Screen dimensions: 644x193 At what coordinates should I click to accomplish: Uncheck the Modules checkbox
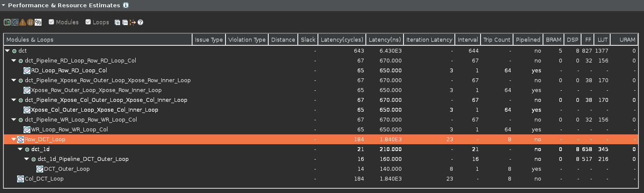pos(51,22)
